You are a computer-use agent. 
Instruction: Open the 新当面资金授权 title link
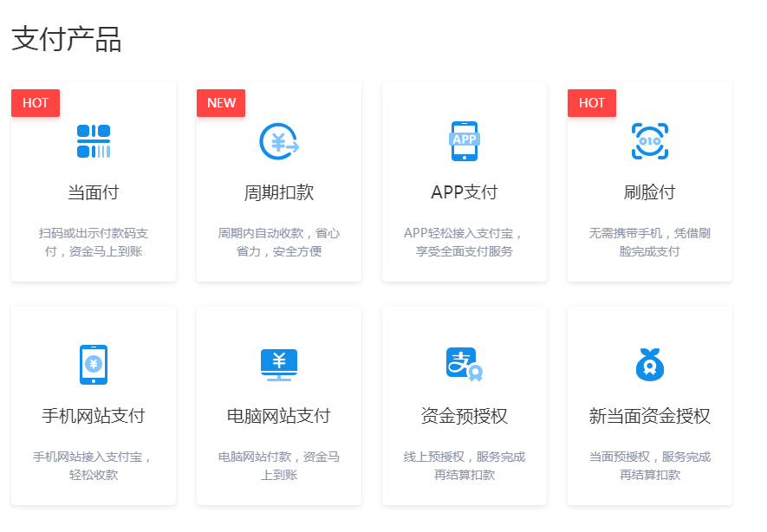[x=650, y=416]
